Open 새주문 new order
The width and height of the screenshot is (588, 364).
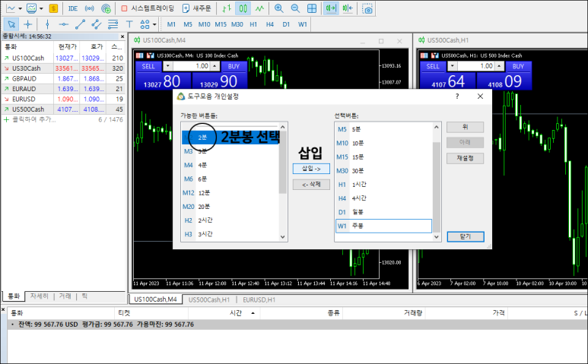click(x=196, y=8)
